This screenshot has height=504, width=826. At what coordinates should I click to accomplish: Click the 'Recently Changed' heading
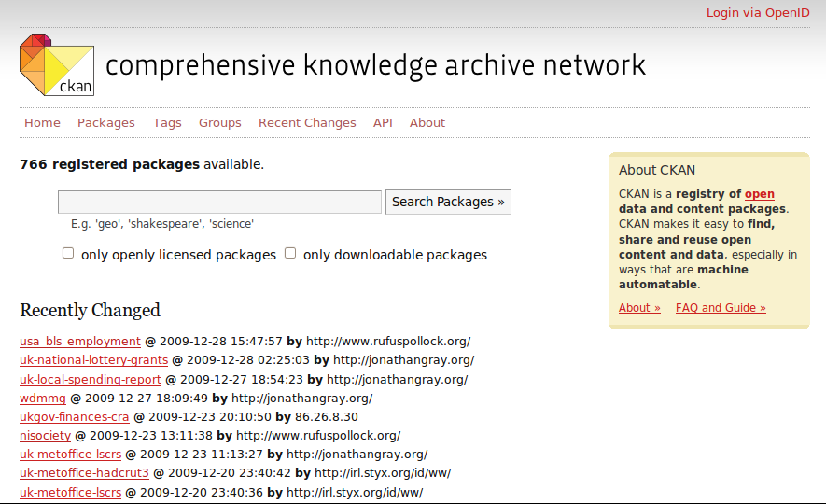coord(91,310)
